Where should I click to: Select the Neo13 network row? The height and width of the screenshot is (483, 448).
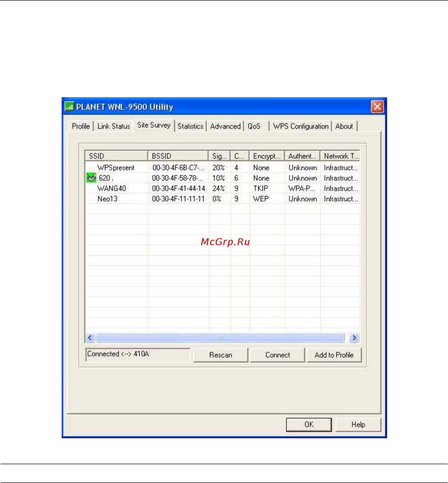(222, 199)
